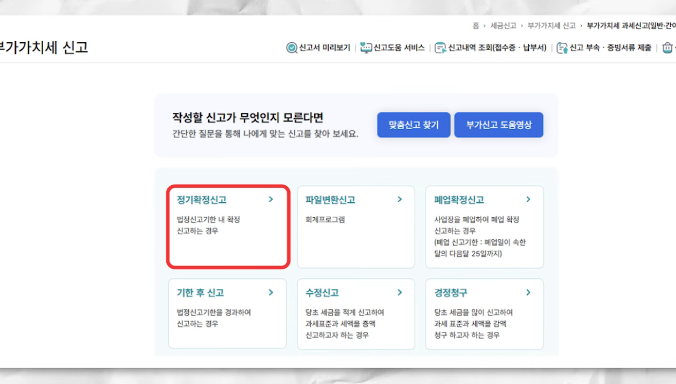Select the 경정청구 card title

pos(451,293)
